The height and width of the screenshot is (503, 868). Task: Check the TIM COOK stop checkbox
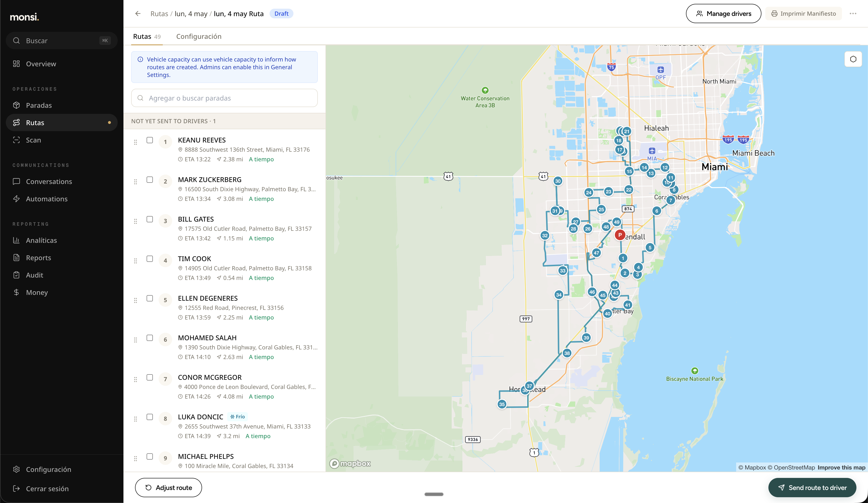(x=149, y=259)
